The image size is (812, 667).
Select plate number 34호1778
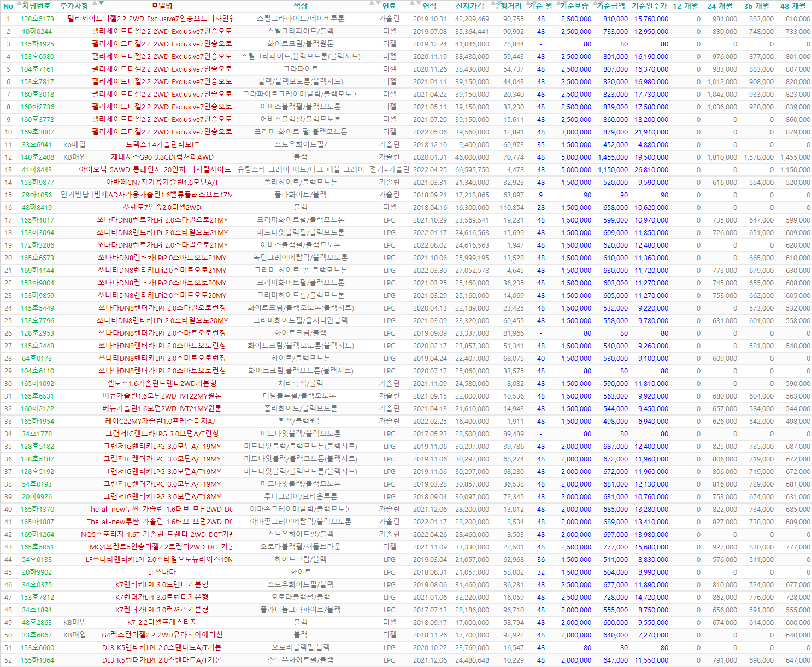37,434
